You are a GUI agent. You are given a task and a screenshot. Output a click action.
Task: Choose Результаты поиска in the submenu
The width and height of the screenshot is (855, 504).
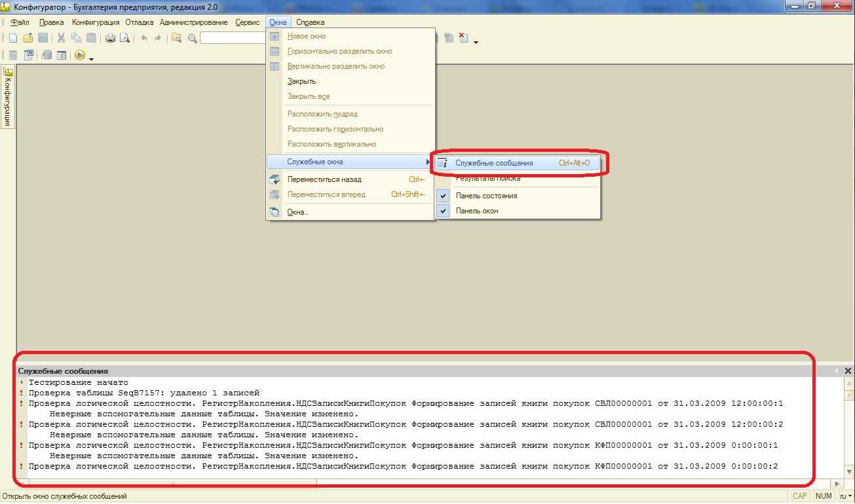pyautogui.click(x=518, y=178)
